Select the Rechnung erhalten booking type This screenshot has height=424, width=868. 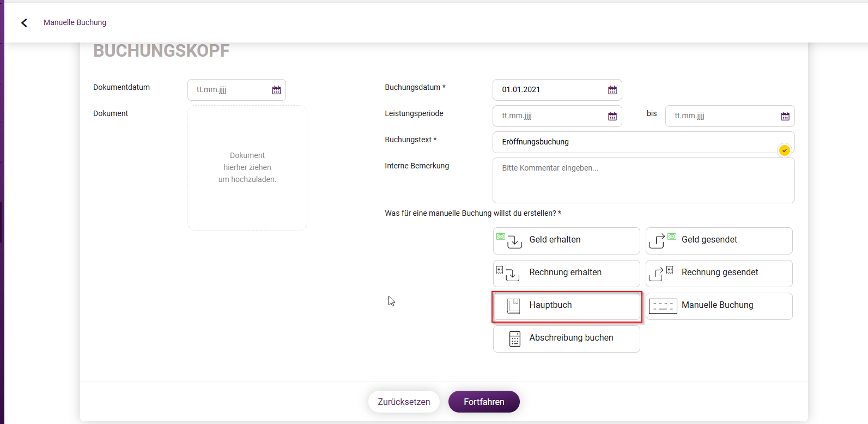click(567, 274)
